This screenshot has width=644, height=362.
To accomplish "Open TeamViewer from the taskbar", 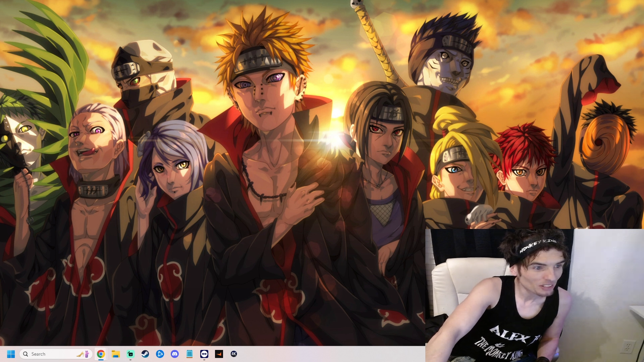I will tap(204, 354).
